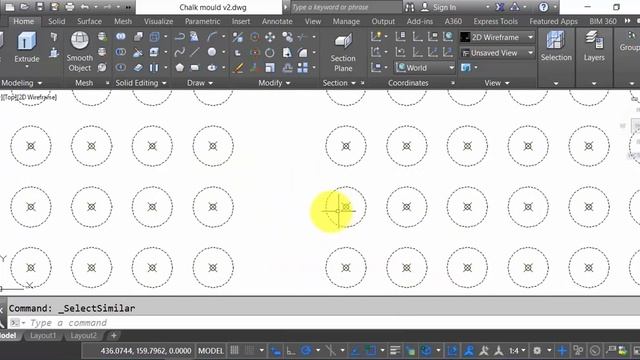Click the Smooth Object tool
The image size is (640, 360).
(80, 51)
